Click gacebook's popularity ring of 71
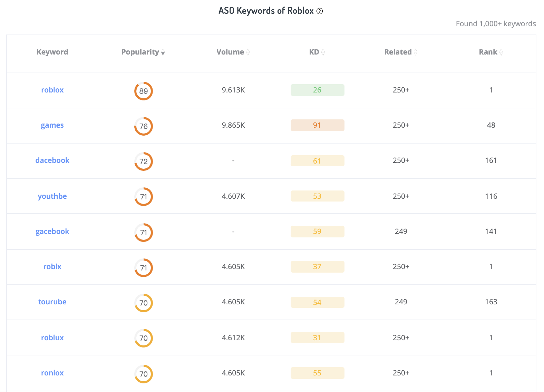The width and height of the screenshot is (544, 392). [144, 233]
